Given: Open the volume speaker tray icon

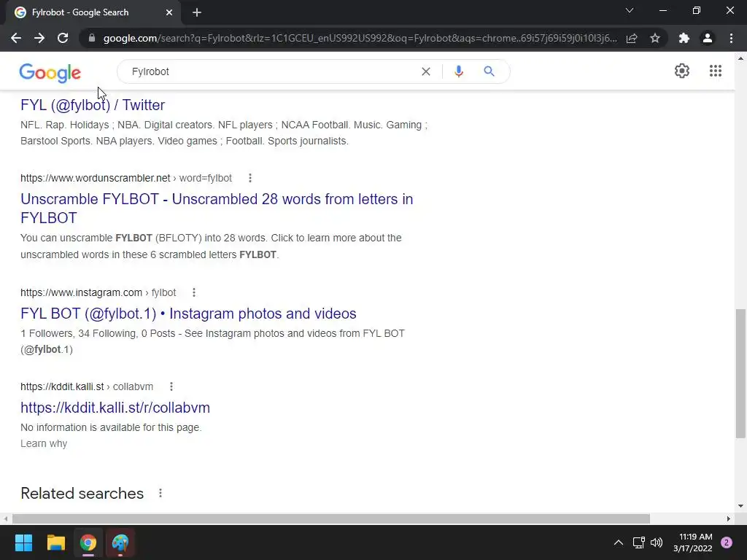Looking at the screenshot, I should coord(657,542).
